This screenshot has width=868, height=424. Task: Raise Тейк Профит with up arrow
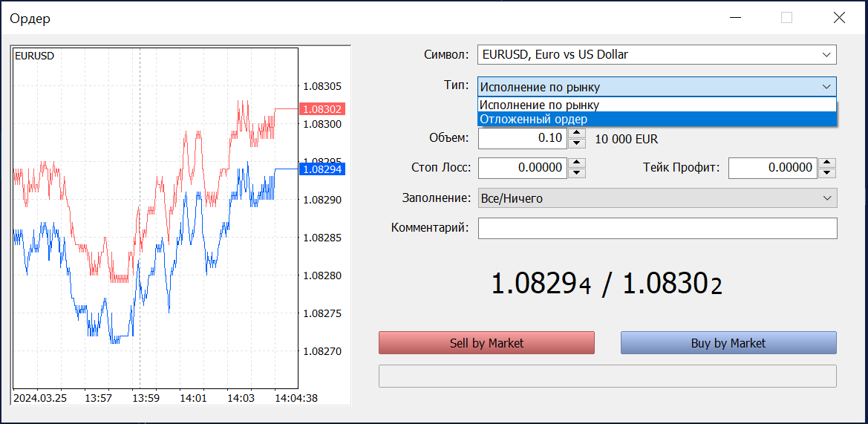coord(828,163)
